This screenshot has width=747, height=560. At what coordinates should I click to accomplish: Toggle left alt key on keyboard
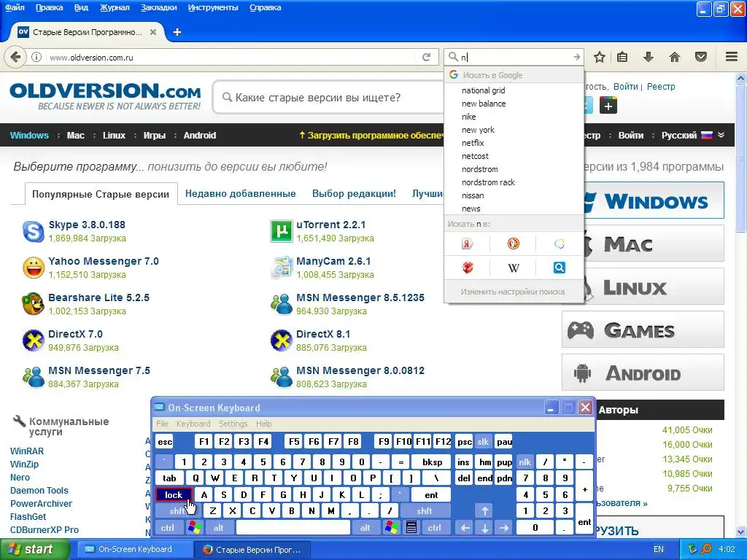219,528
